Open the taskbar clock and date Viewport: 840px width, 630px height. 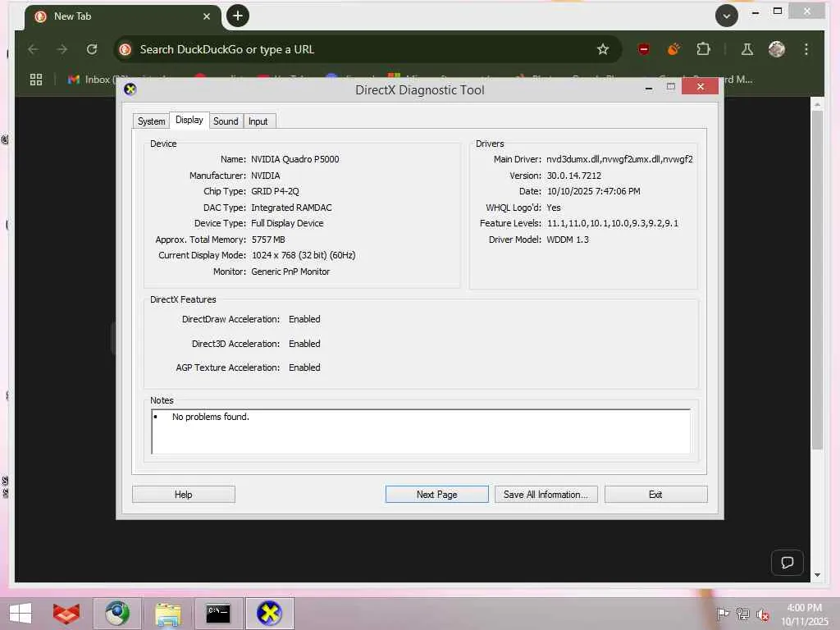[804, 614]
